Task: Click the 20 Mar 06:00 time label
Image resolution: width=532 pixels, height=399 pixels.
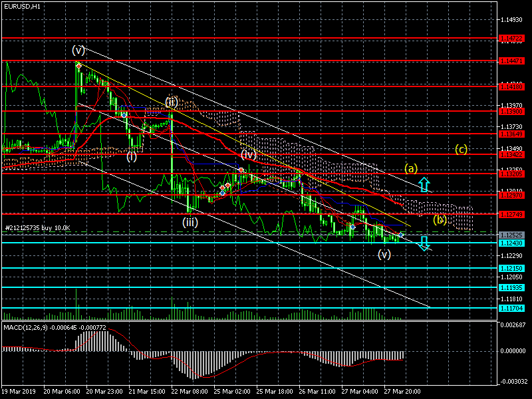Action: point(62,392)
